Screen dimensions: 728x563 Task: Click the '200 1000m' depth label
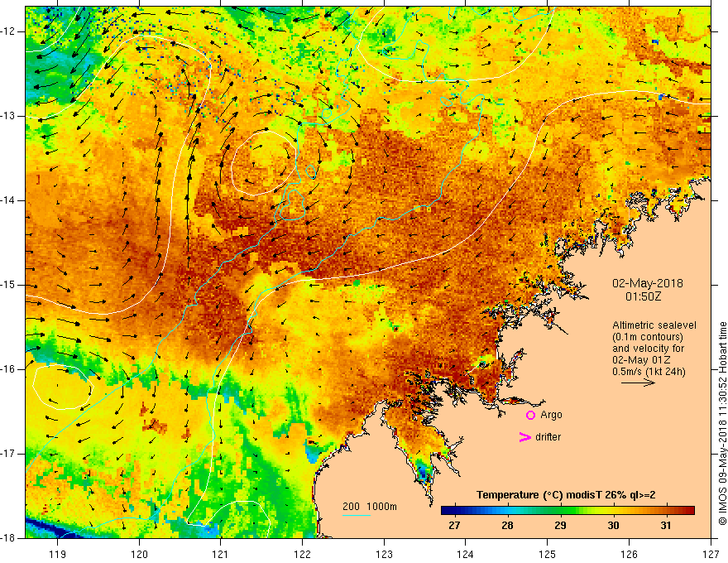click(x=370, y=507)
